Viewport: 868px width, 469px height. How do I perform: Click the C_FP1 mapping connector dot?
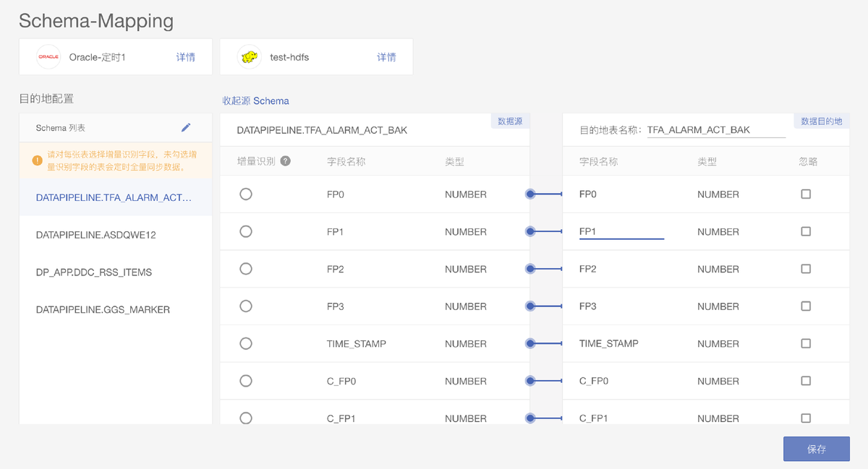click(530, 418)
